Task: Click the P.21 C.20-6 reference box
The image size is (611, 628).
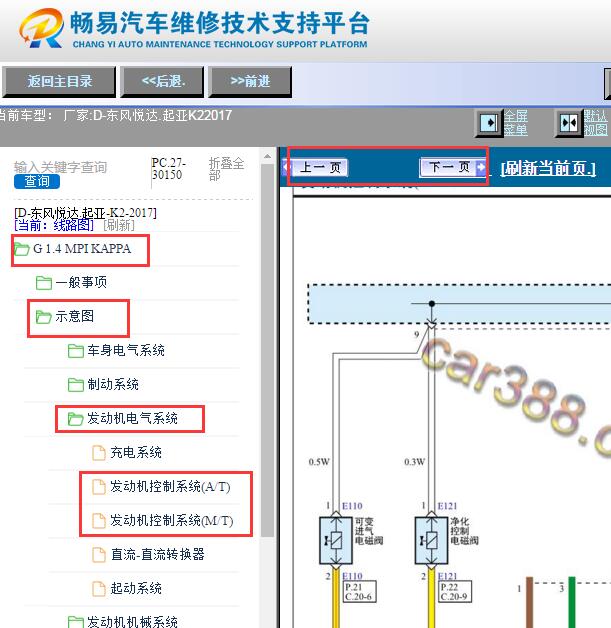Action: [x=360, y=592]
